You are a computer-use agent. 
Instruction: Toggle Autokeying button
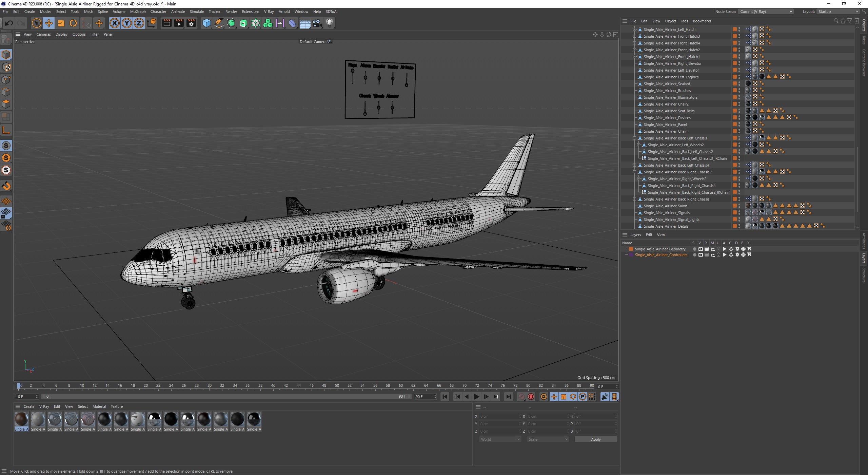click(531, 397)
